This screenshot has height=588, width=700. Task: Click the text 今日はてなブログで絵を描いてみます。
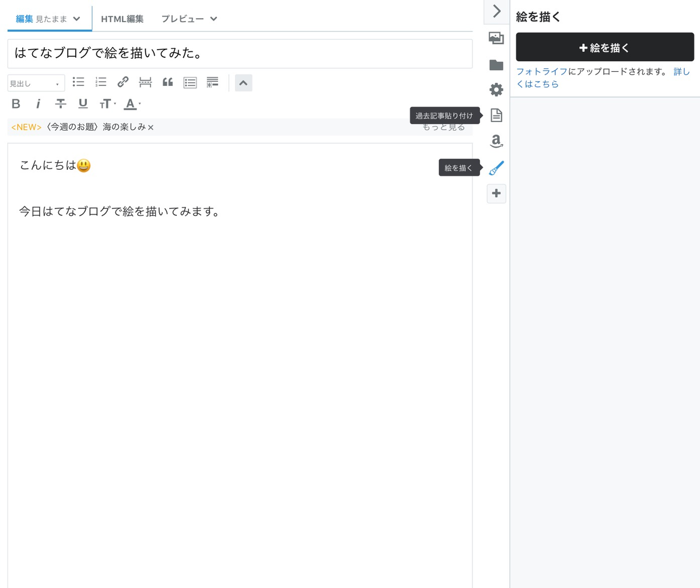(x=120, y=211)
